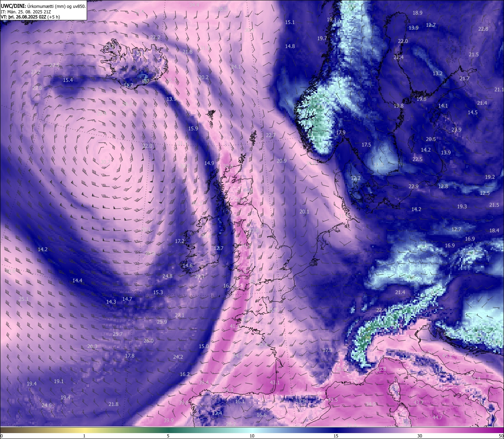Screen dimensions: 504x439
Task: Click the map value 22.7
Action: (271, 135)
